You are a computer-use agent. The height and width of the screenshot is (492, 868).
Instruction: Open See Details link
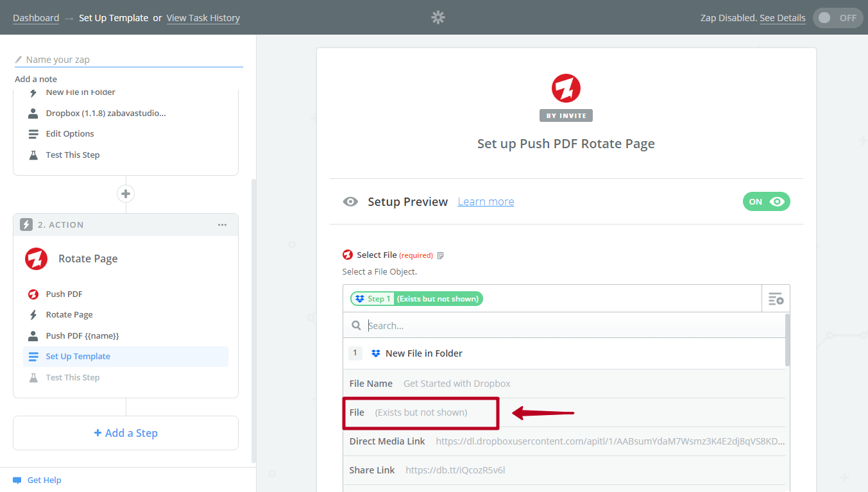[783, 18]
